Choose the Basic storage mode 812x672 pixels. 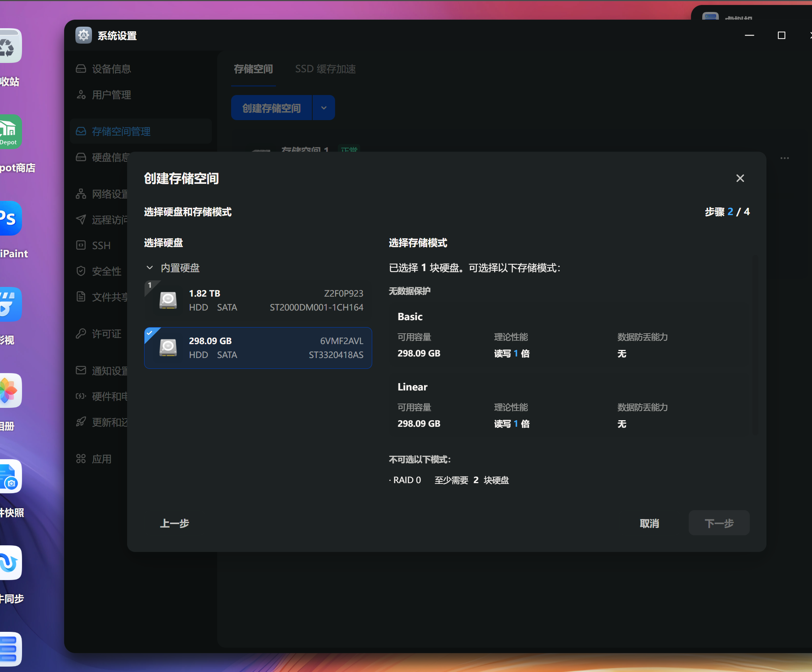410,316
